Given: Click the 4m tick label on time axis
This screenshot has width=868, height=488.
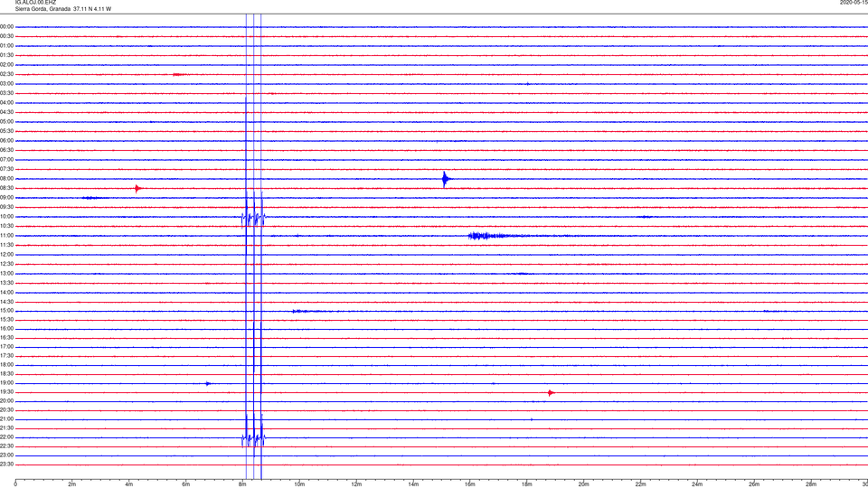Looking at the screenshot, I should 129,484.
